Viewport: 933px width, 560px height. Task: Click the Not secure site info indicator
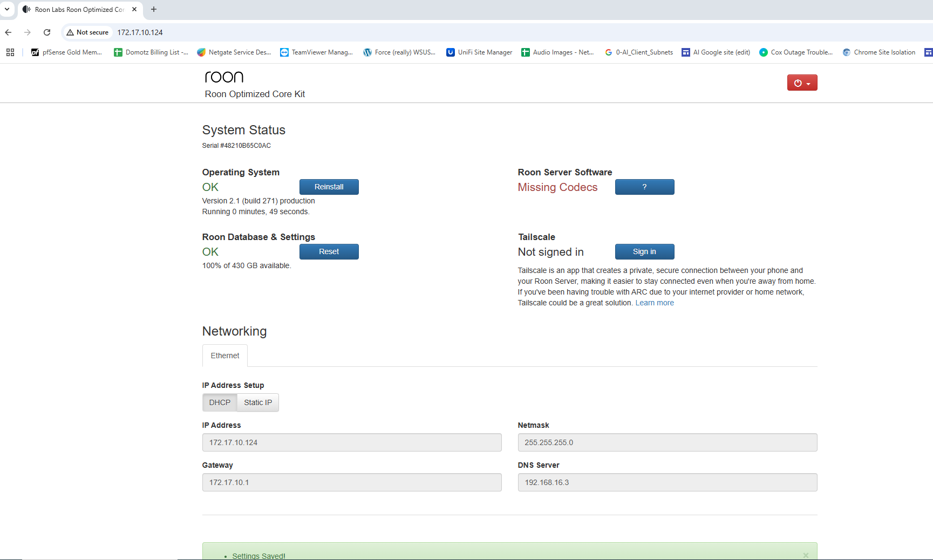pos(87,32)
